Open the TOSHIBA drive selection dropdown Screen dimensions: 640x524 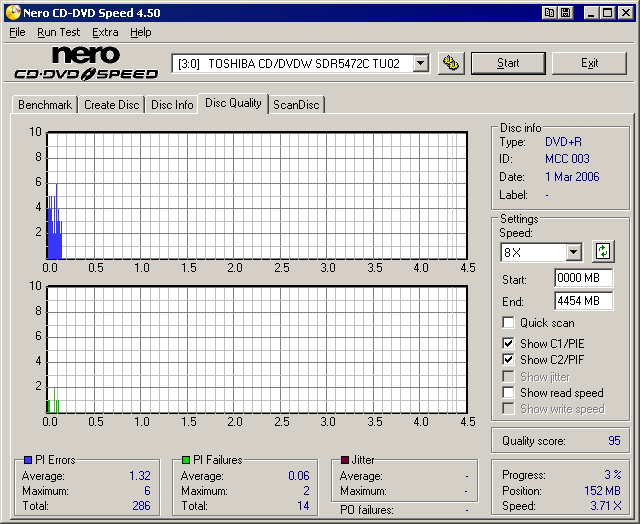420,63
